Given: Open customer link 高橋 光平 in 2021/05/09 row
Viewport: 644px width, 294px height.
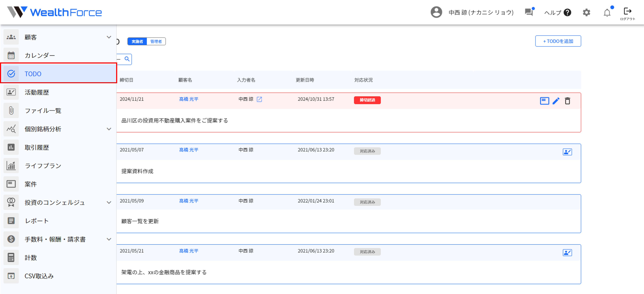Looking at the screenshot, I should click(x=189, y=201).
